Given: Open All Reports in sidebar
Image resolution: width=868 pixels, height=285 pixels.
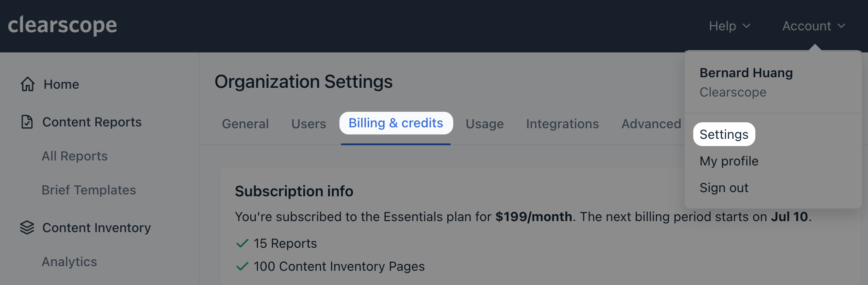Looking at the screenshot, I should coord(75,156).
